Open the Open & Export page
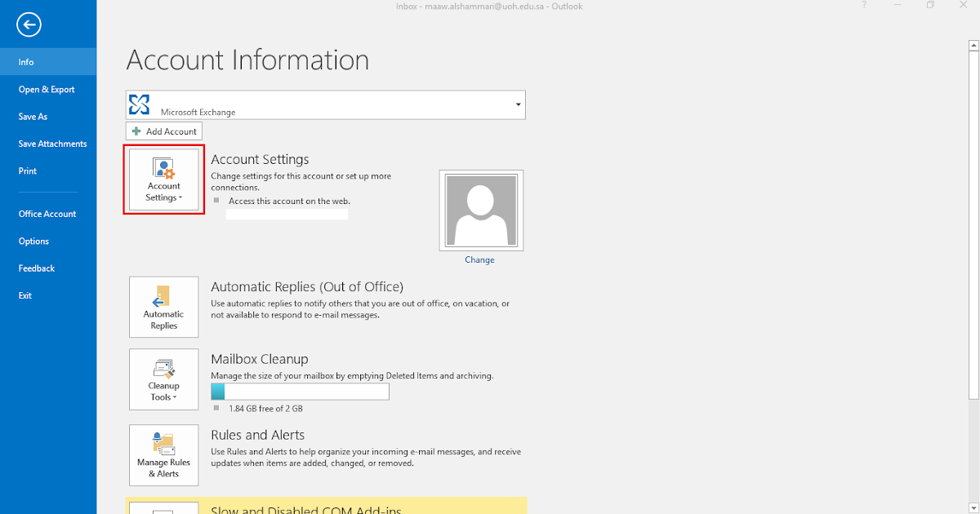This screenshot has width=980, height=514. coord(48,90)
